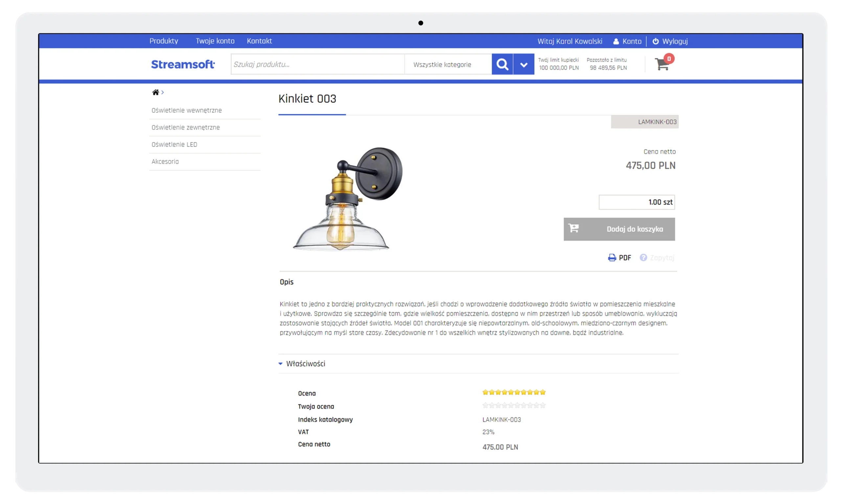Click the home breadcrumb icon

155,92
